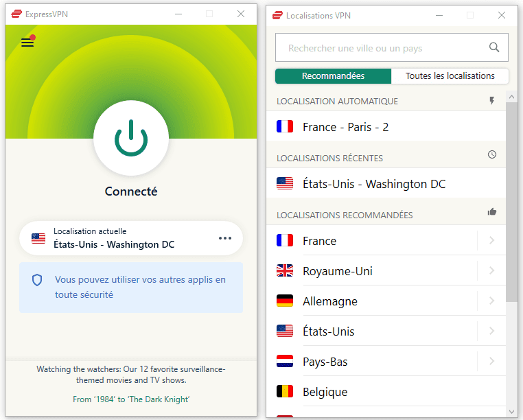Click the ExpressVPN logo in title bar
Image resolution: width=523 pixels, height=420 pixels.
click(16, 14)
